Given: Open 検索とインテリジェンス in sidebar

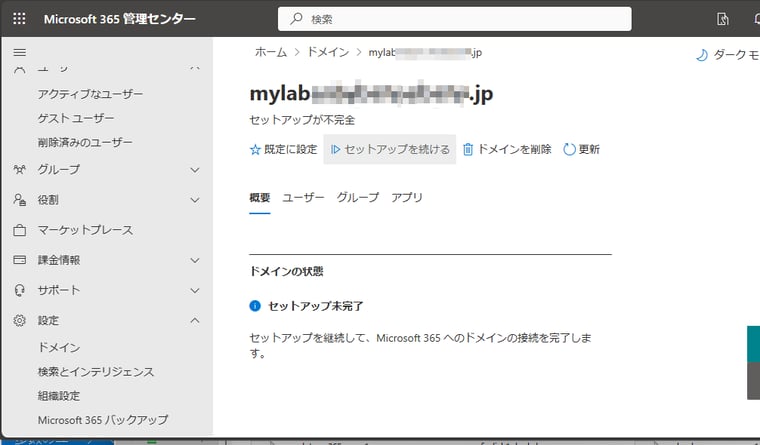Looking at the screenshot, I should coord(96,372).
